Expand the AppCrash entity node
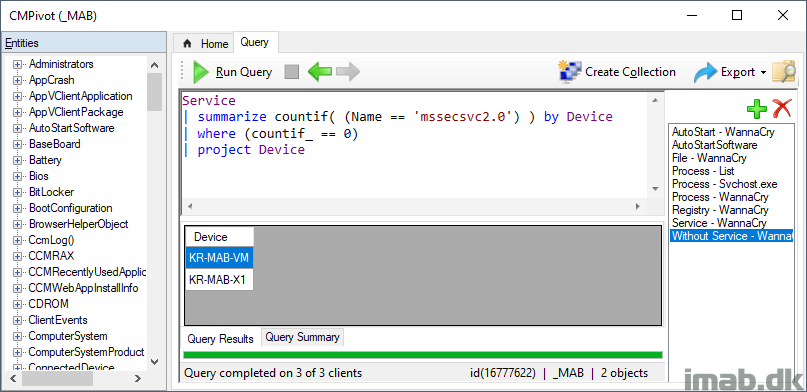This screenshot has height=392, width=807. pyautogui.click(x=17, y=80)
